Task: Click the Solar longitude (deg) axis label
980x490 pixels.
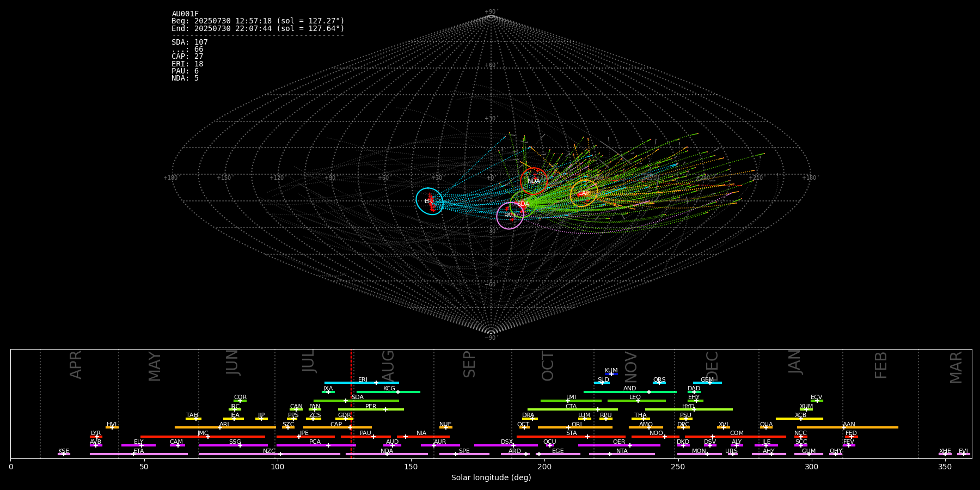Action: coord(491,478)
